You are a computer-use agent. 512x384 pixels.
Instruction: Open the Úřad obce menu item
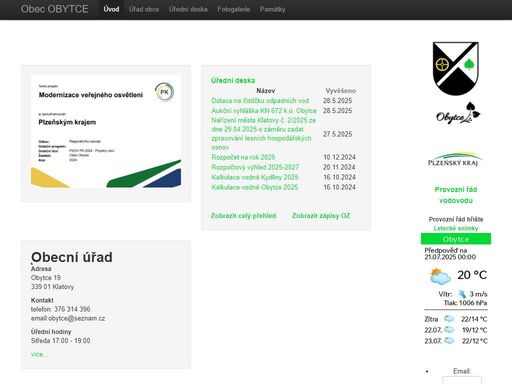144,9
